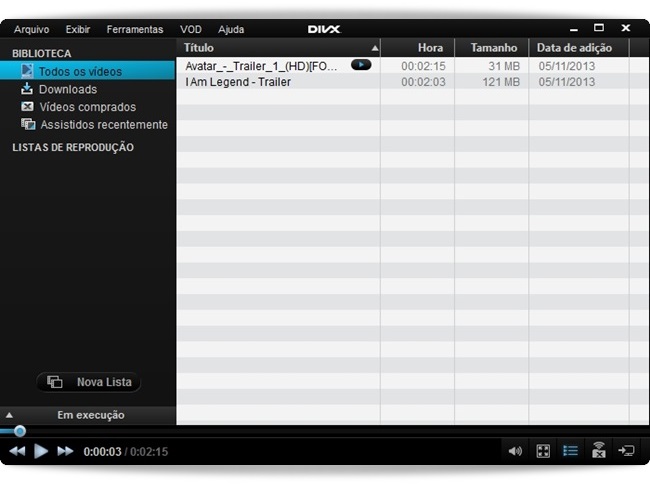Click the playback seek slider handle
The image size is (650, 484).
[19, 431]
